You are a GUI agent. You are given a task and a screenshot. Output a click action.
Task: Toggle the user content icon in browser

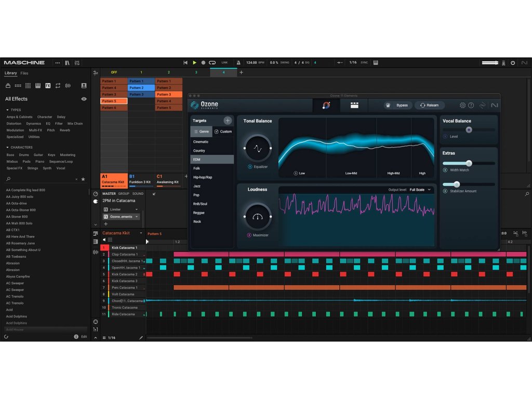click(84, 86)
